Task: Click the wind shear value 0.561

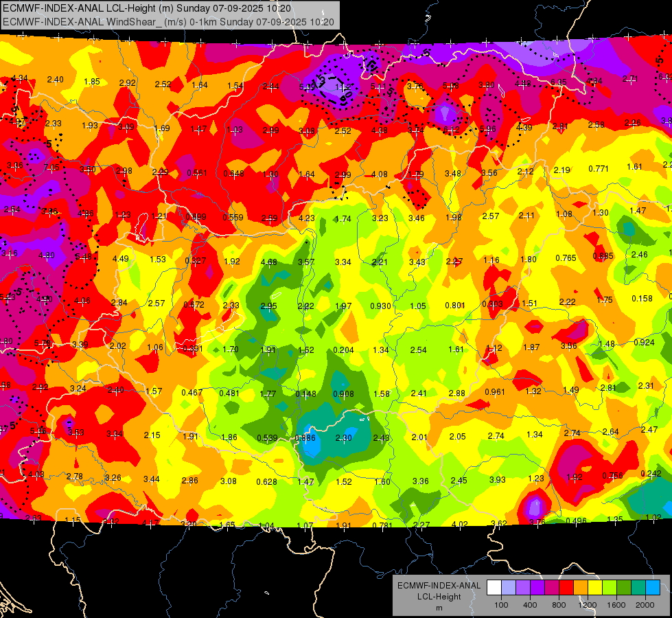Action: point(197,173)
